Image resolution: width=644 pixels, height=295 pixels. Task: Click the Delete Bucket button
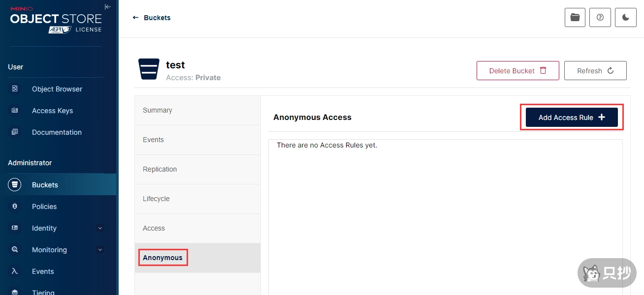click(517, 71)
